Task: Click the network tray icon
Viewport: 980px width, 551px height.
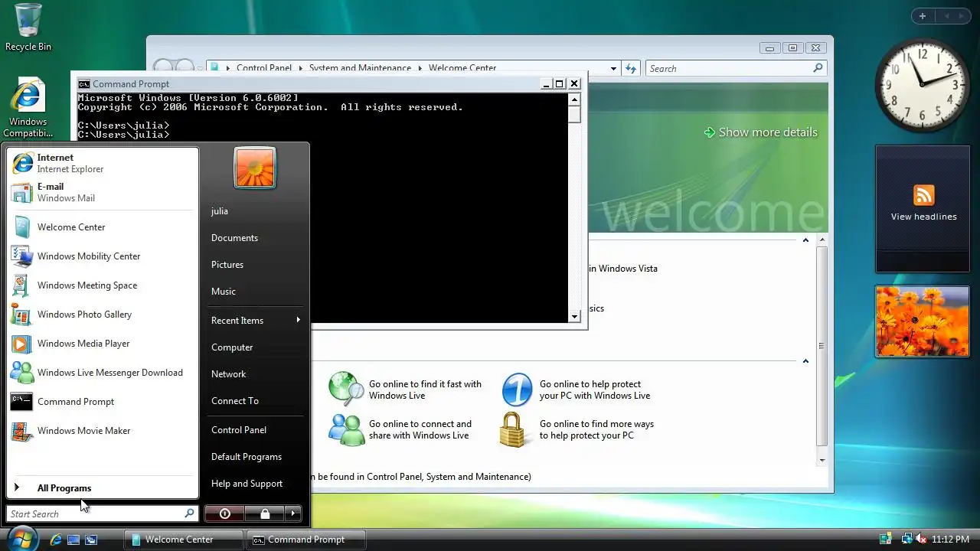Action: 906,540
